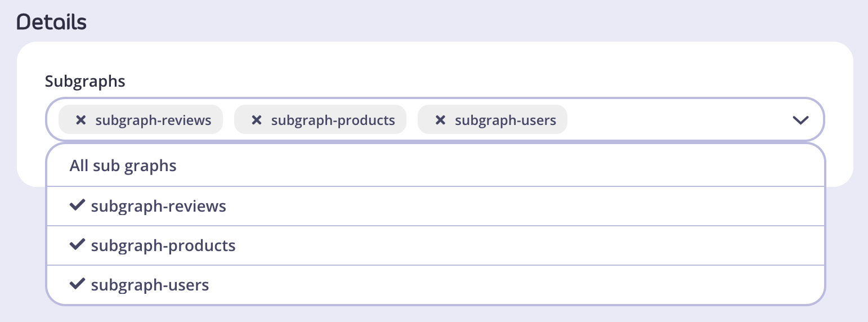
Task: Click the subgraph-users chip label text
Action: coord(505,120)
